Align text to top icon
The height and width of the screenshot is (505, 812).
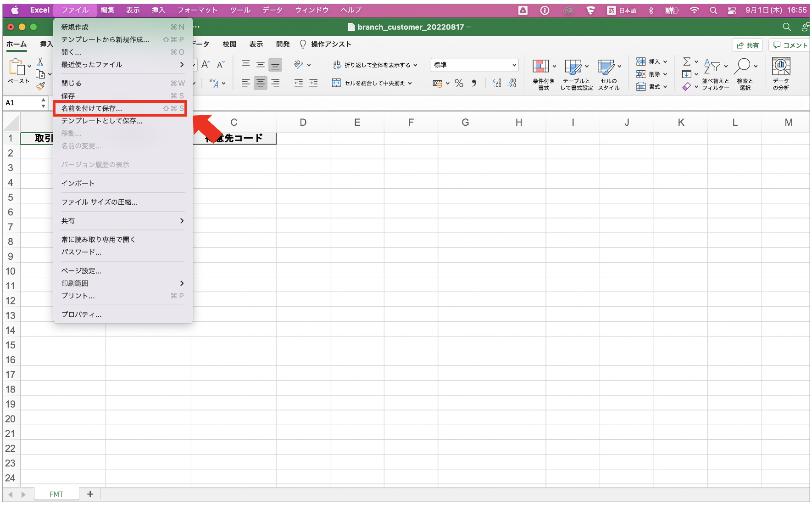pyautogui.click(x=246, y=65)
